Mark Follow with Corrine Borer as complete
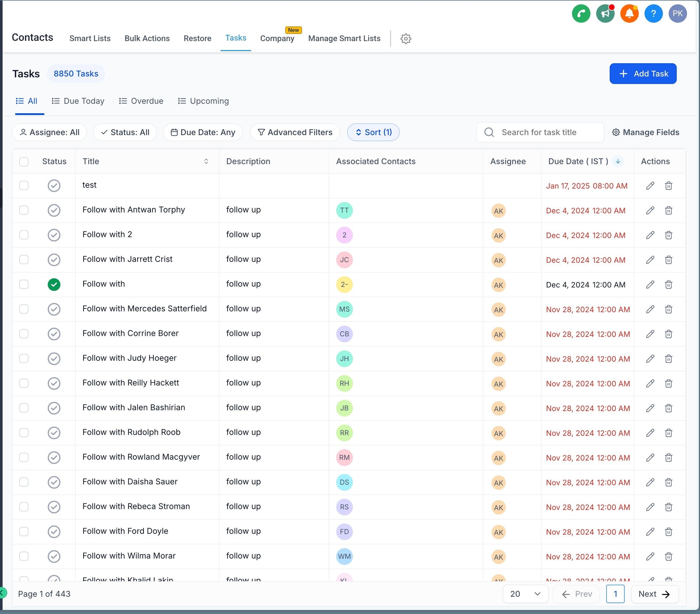This screenshot has width=700, height=614. click(54, 334)
